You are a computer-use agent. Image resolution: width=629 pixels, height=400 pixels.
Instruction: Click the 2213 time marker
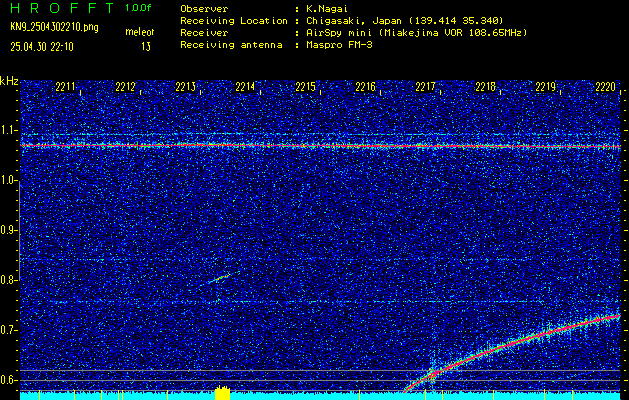click(x=185, y=87)
